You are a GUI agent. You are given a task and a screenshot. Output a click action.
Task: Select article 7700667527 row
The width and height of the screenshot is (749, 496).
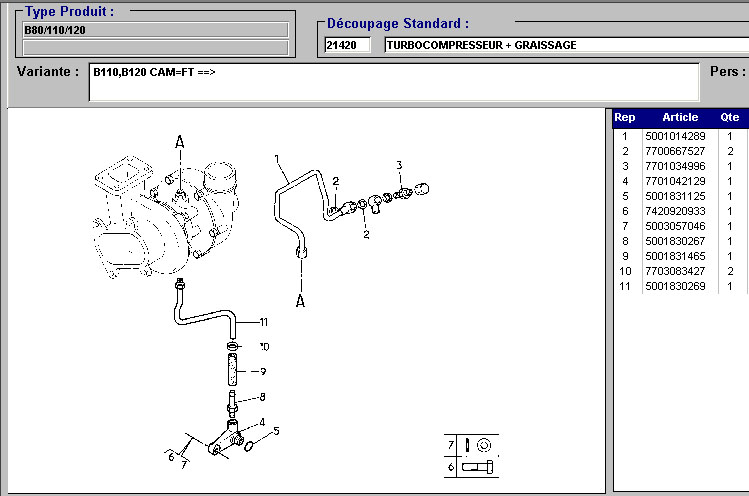coord(675,151)
